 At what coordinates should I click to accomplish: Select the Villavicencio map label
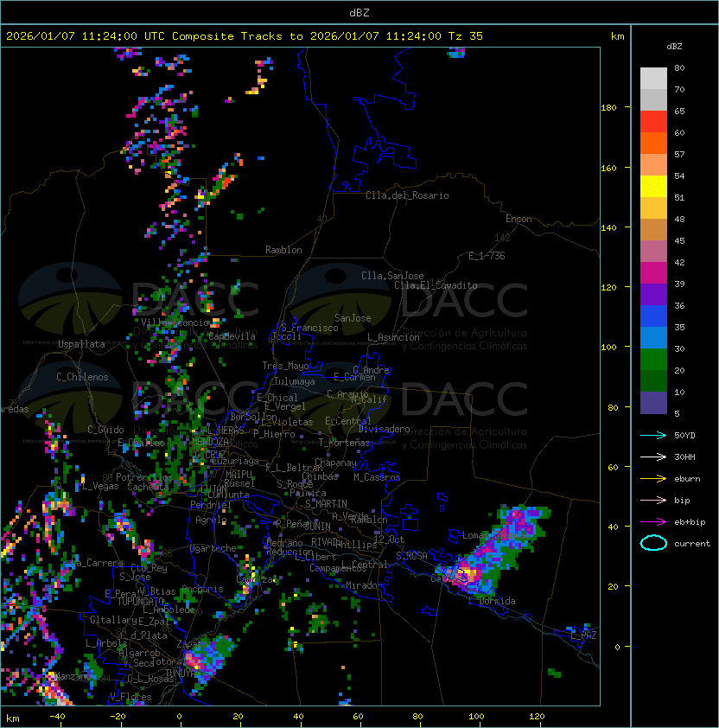coord(175,322)
